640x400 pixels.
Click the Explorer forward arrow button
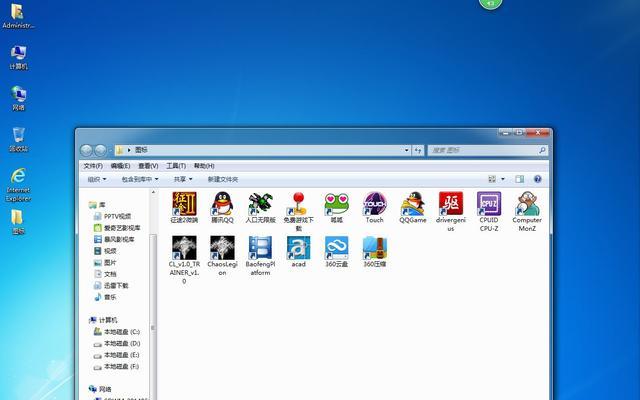click(x=100, y=151)
